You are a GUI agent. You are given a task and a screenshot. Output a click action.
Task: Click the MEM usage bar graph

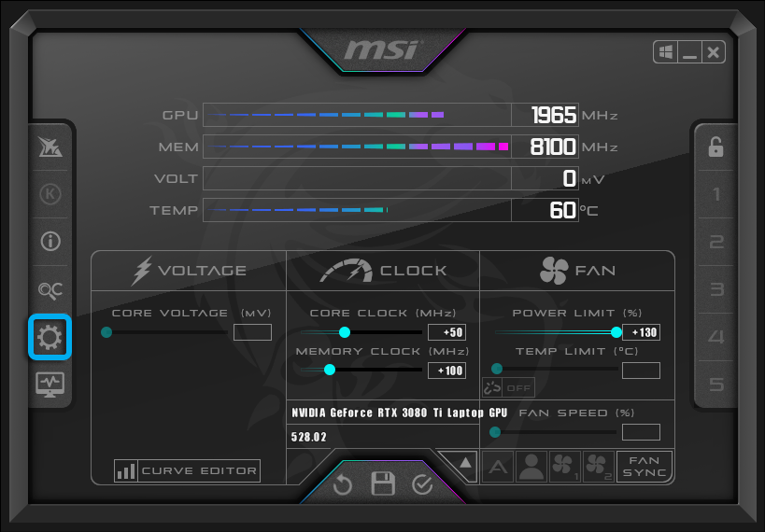[x=357, y=147]
